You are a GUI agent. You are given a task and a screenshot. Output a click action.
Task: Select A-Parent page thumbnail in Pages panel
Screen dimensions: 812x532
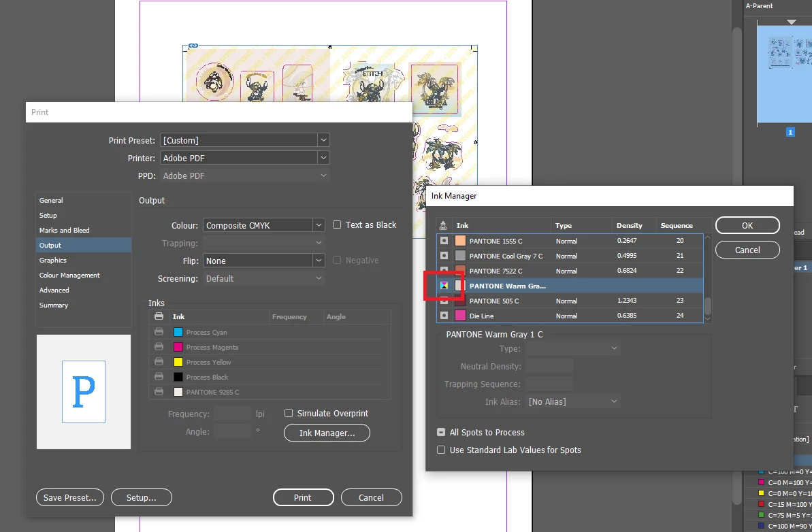pos(785,73)
